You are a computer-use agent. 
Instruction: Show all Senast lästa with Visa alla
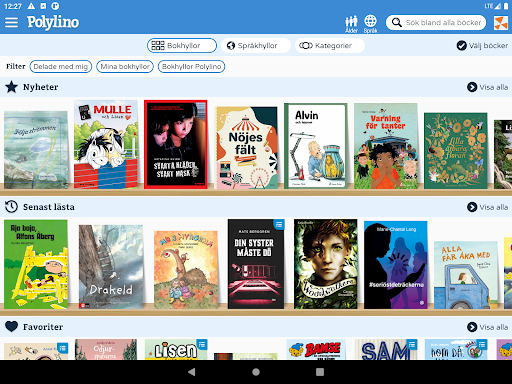point(487,207)
